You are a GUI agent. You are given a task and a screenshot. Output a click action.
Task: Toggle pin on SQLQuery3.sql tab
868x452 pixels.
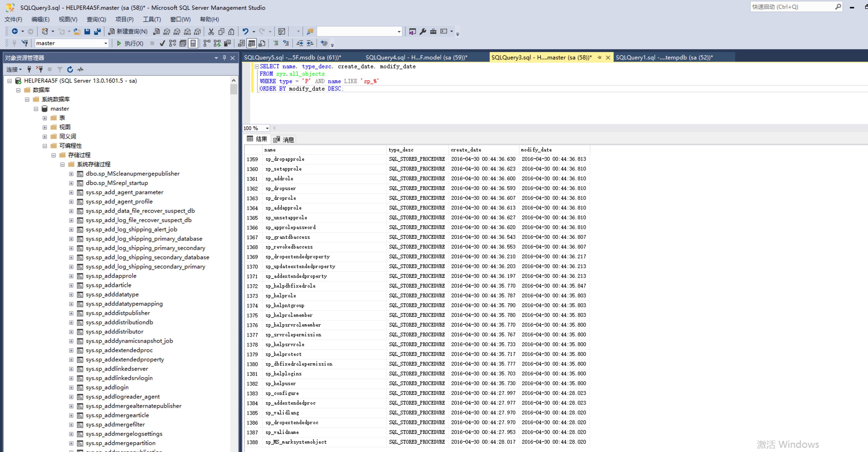coord(599,58)
